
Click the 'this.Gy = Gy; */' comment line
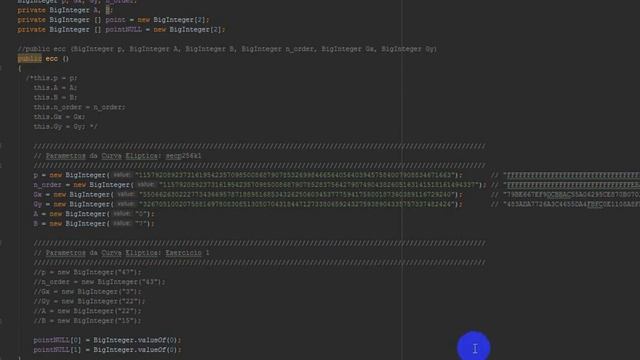point(66,127)
